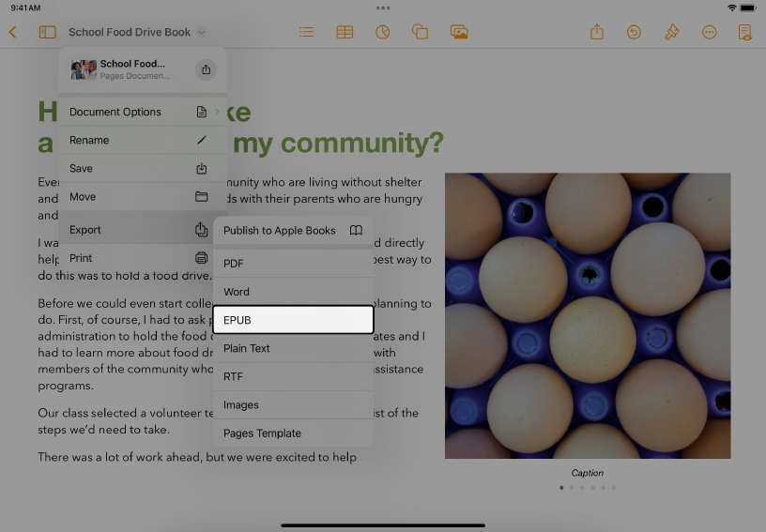Open the shapes insert icon
Image resolution: width=766 pixels, height=532 pixels.
point(420,32)
